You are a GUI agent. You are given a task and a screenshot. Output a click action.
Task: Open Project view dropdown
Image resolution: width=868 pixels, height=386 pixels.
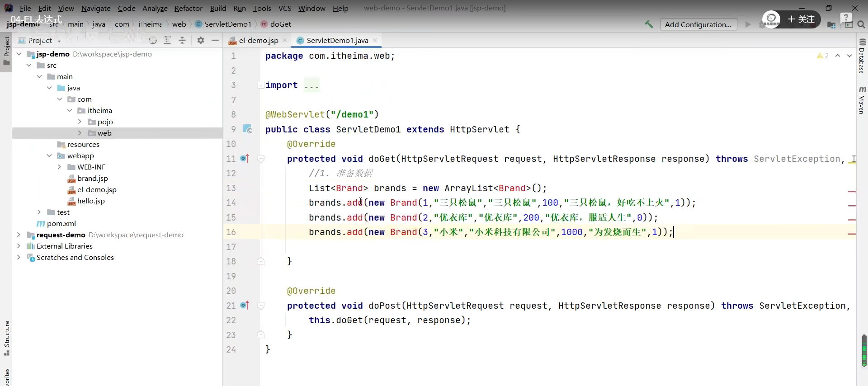pyautogui.click(x=59, y=41)
